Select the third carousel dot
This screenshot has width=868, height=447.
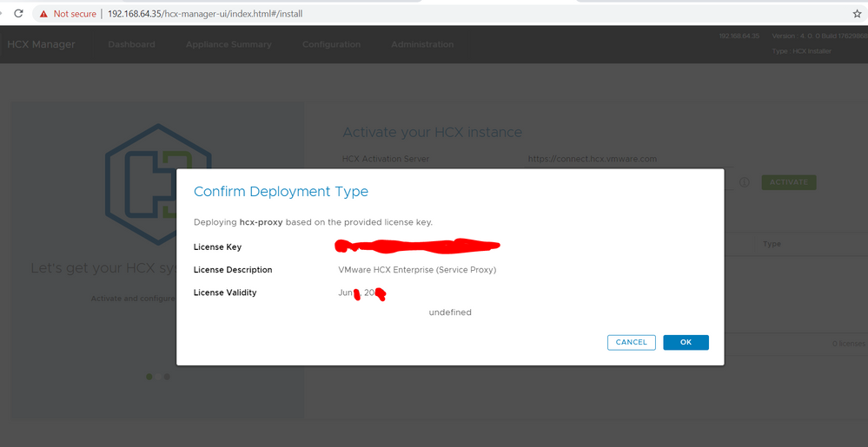coord(167,377)
